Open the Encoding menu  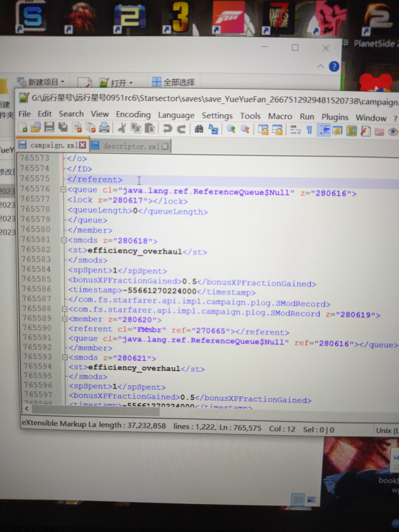[x=133, y=114]
